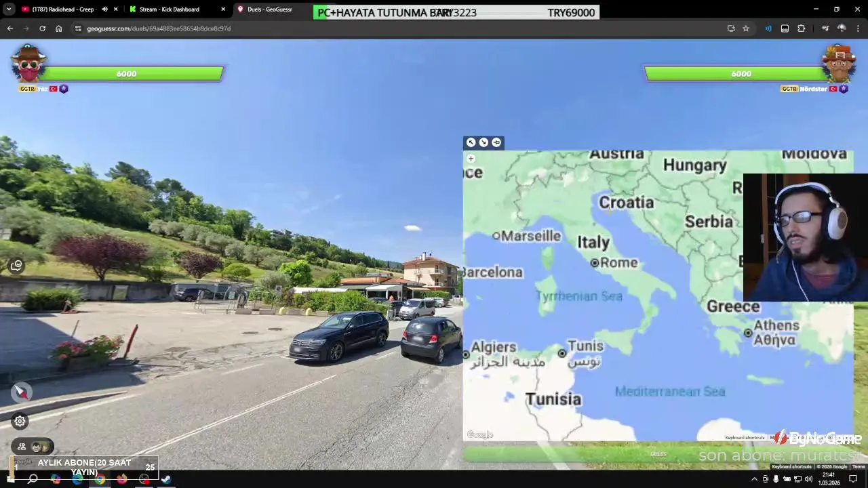Open Windows taskbar search
The width and height of the screenshot is (868, 488).
point(33,479)
